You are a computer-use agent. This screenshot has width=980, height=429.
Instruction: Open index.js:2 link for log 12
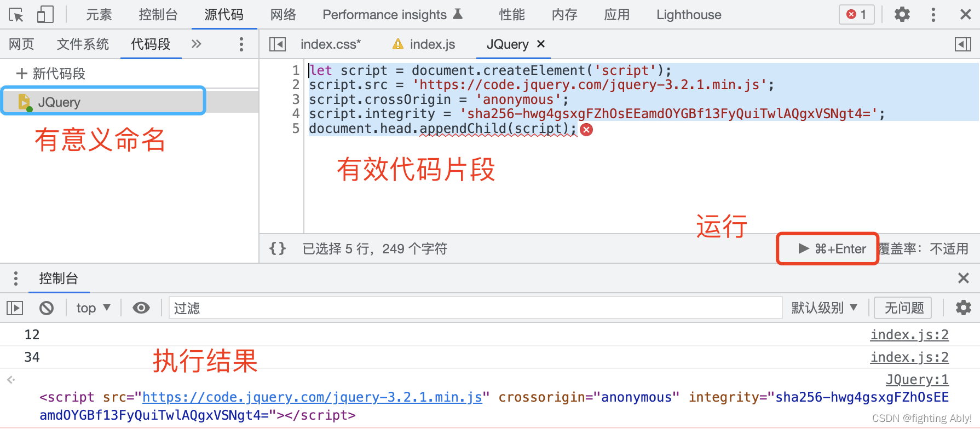pyautogui.click(x=909, y=334)
